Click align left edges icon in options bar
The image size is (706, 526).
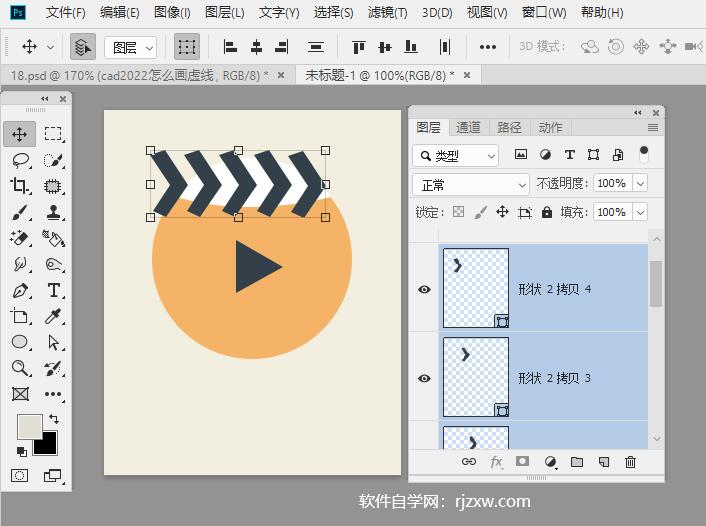click(x=230, y=47)
